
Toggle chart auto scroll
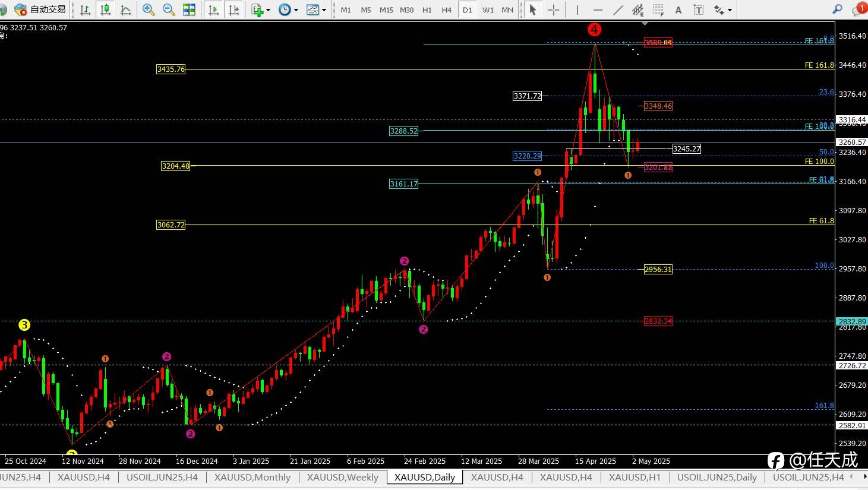click(213, 10)
